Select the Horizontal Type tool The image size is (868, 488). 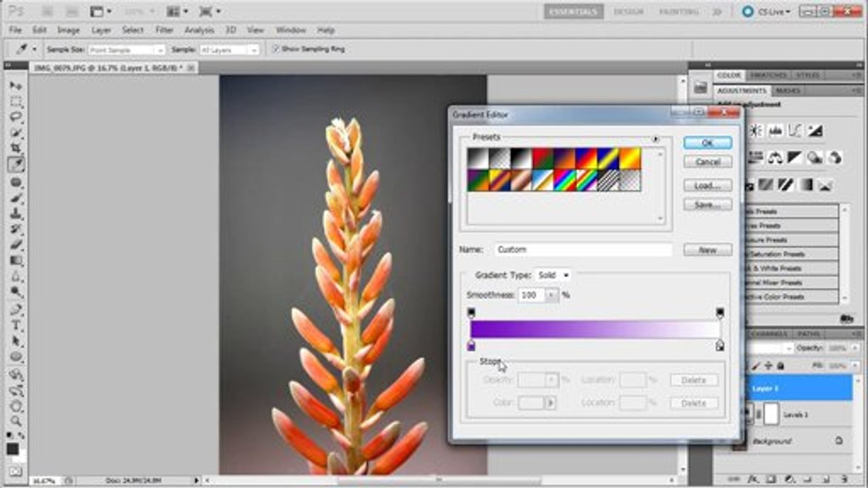point(16,325)
